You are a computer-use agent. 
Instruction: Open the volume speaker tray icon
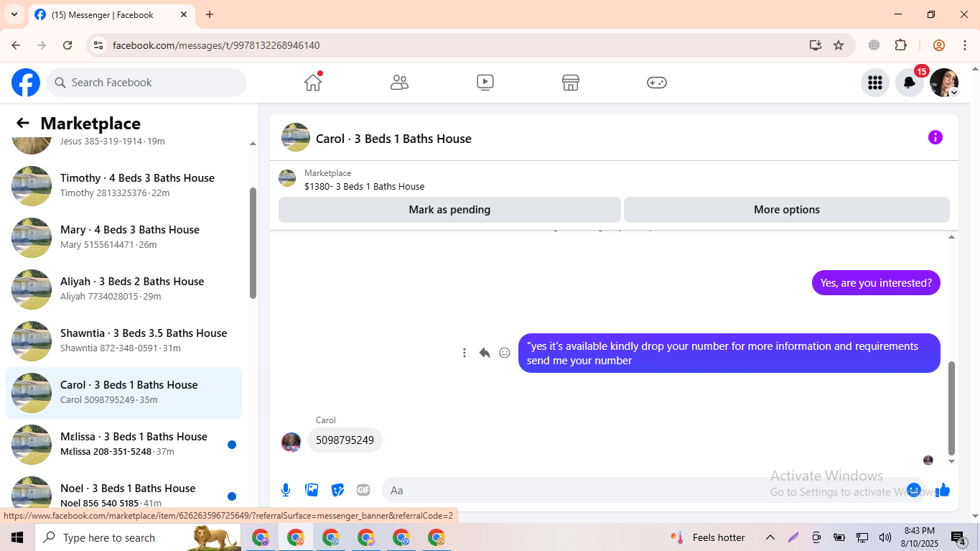[x=885, y=537]
